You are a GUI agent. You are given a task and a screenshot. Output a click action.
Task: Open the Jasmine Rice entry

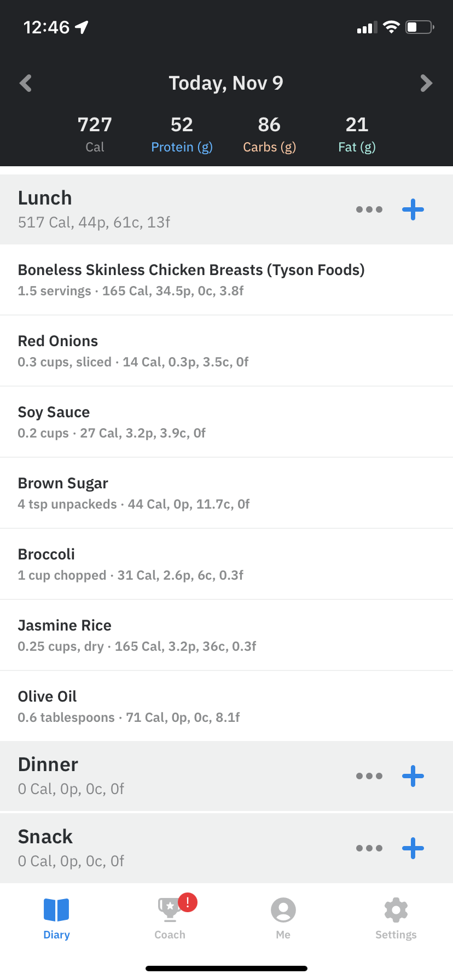137,635
